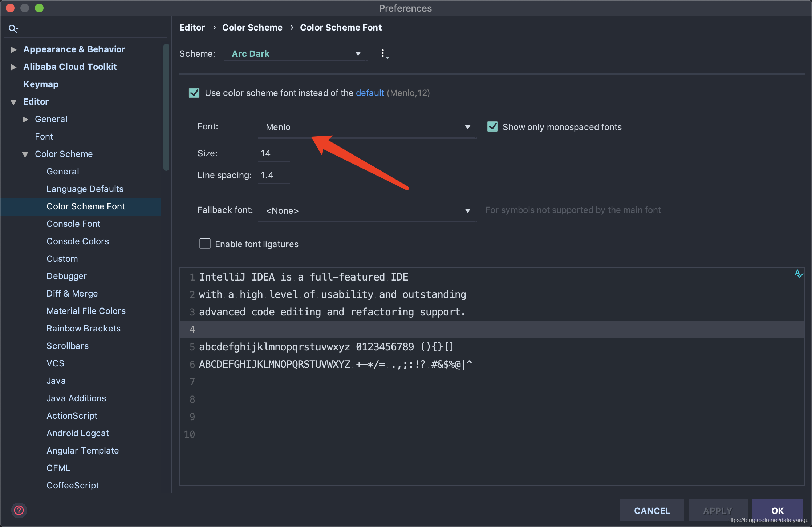
Task: Click the Fallback font dropdown arrow
Action: point(468,211)
